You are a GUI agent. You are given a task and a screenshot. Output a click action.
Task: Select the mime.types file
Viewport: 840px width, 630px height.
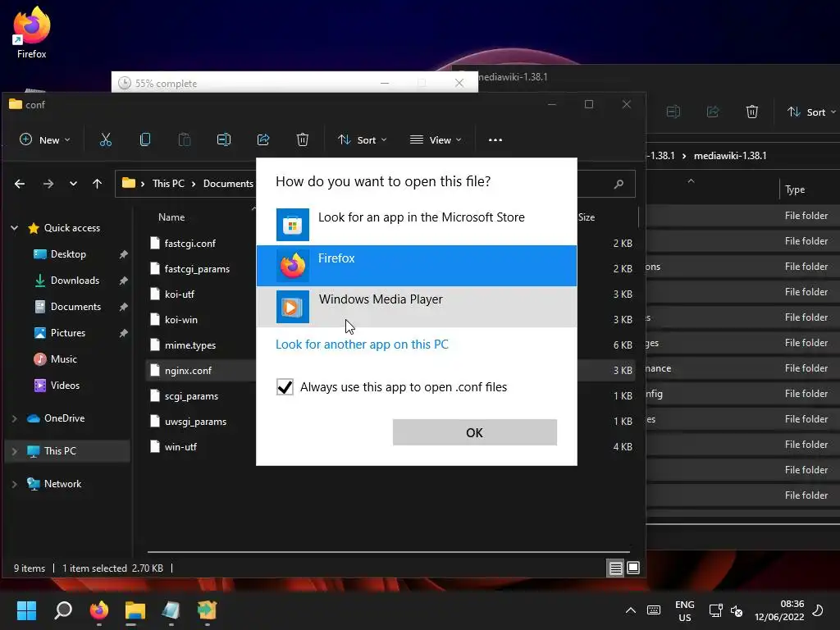[190, 345]
